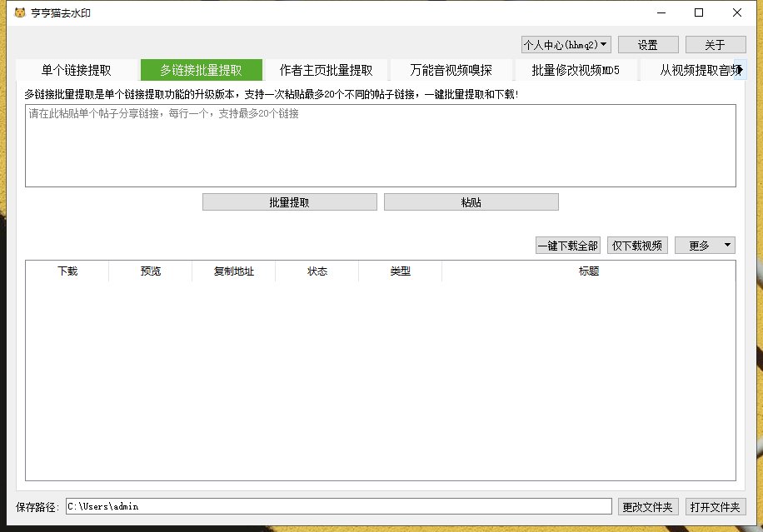Click the 保存路径 path input field
The height and width of the screenshot is (532, 763).
[338, 506]
